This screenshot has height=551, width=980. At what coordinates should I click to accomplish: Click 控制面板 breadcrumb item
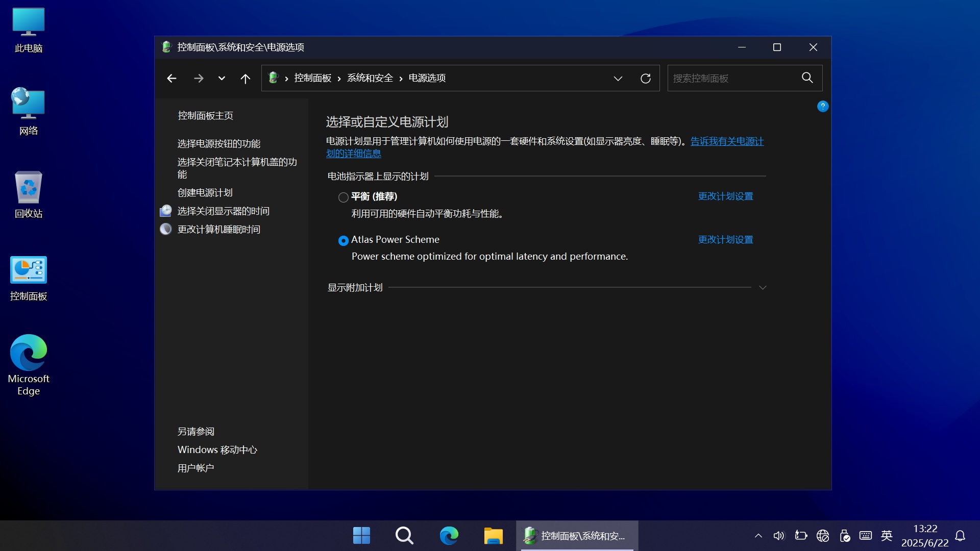[312, 78]
